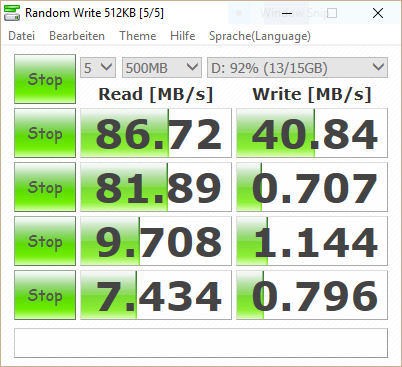Expand the test count dropdown showing 5
The width and height of the screenshot is (402, 367).
pos(98,68)
